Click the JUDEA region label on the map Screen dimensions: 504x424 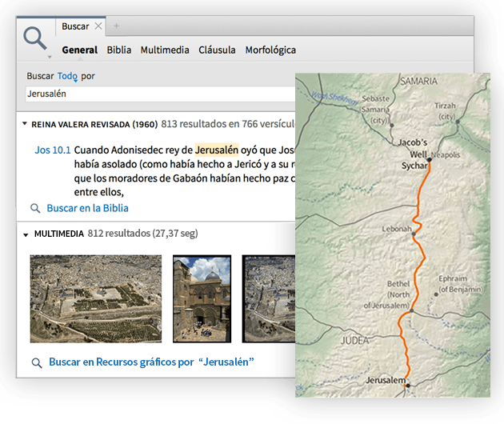[x=354, y=341]
